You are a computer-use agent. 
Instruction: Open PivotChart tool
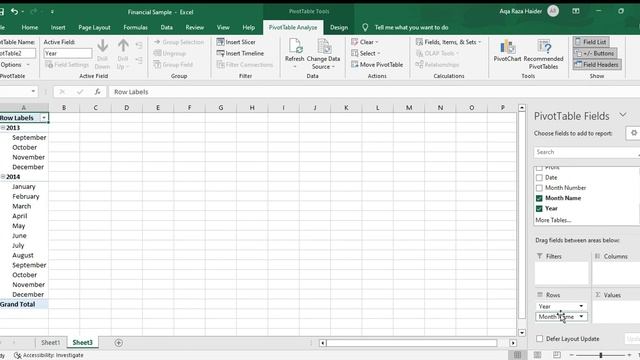[507, 50]
